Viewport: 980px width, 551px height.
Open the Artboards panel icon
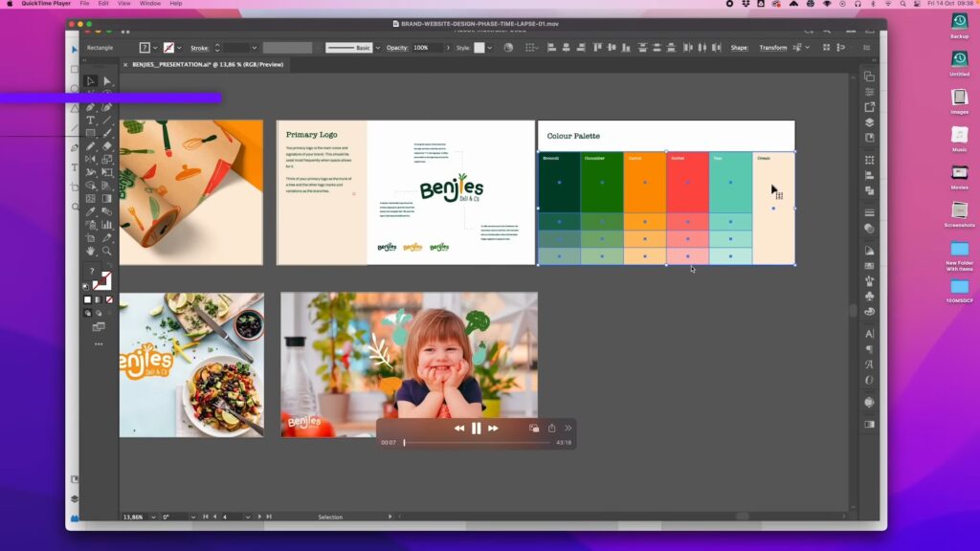869,77
